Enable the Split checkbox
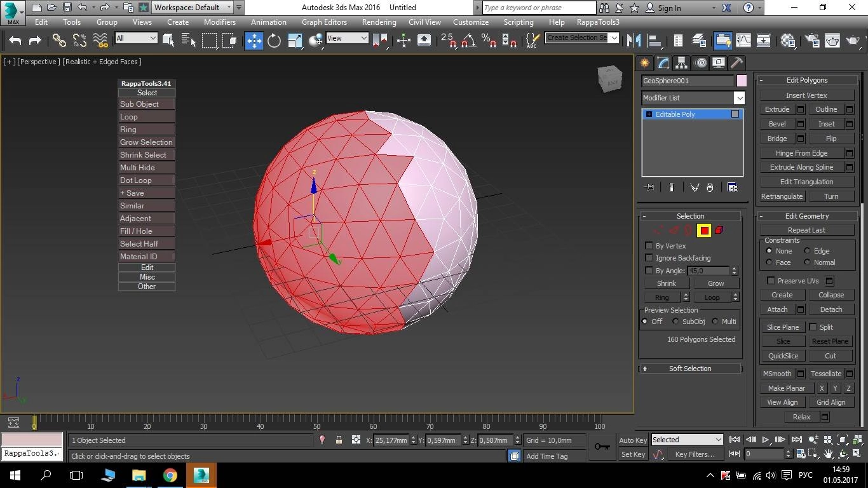The width and height of the screenshot is (868, 488). [813, 327]
